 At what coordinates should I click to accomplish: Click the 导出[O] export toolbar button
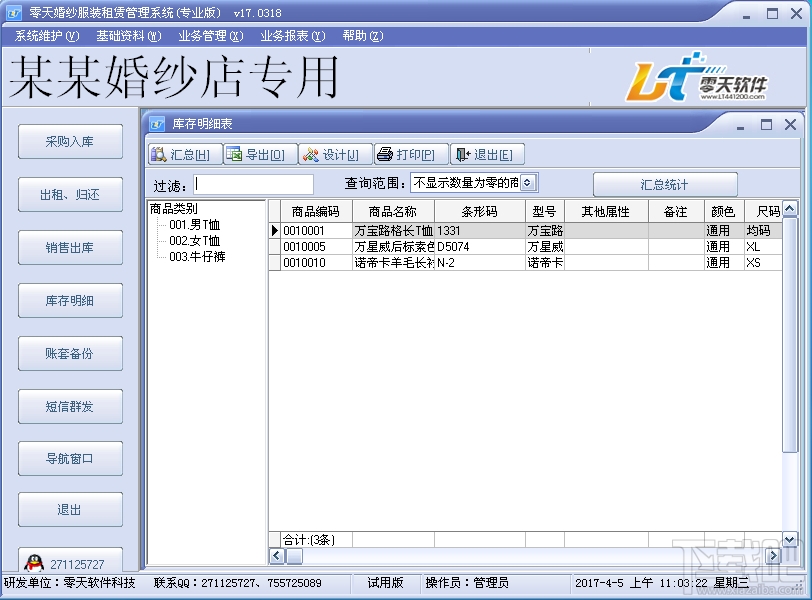click(x=260, y=154)
